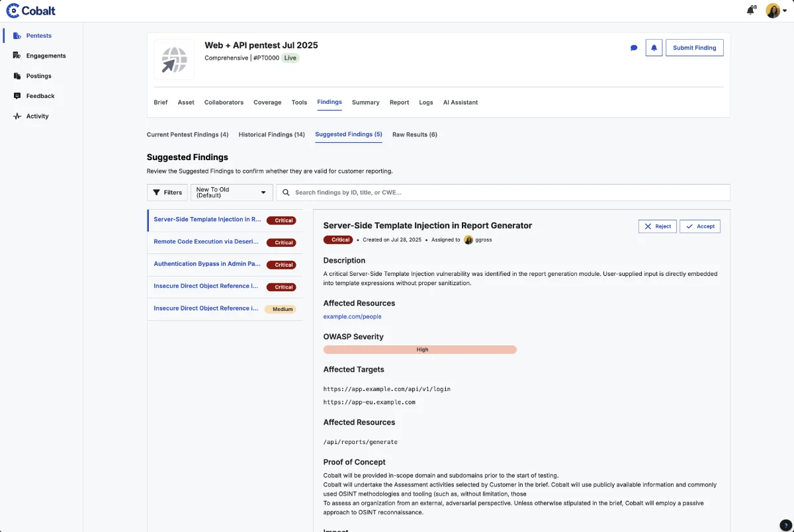Screen dimensions: 794x532
Task: Open the Summary tab
Action: tap(365, 103)
